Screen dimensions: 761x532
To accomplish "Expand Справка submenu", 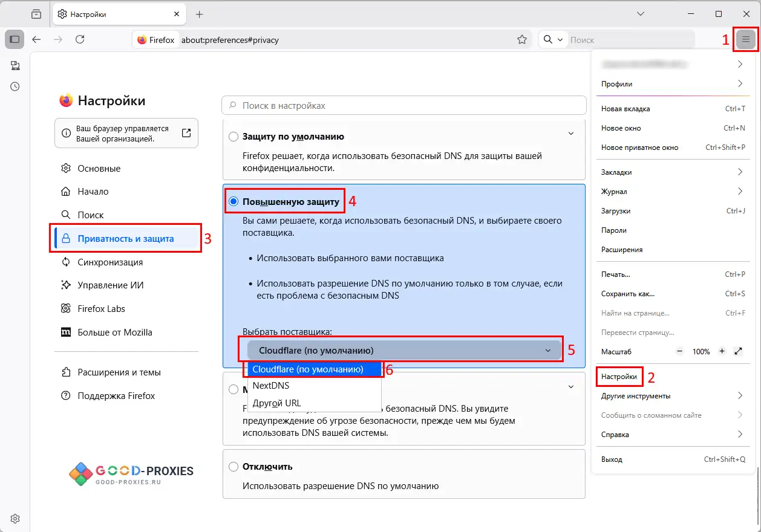I will coord(673,435).
